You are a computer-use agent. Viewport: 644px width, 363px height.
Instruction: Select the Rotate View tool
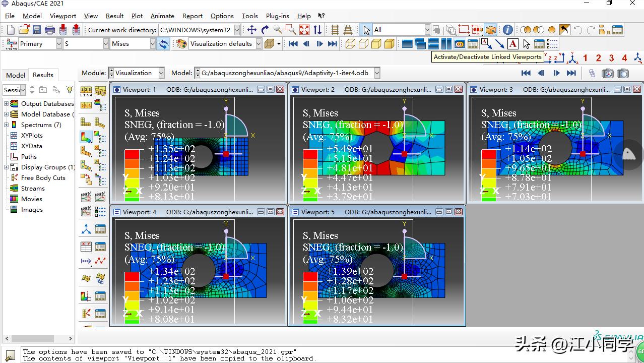[265, 30]
